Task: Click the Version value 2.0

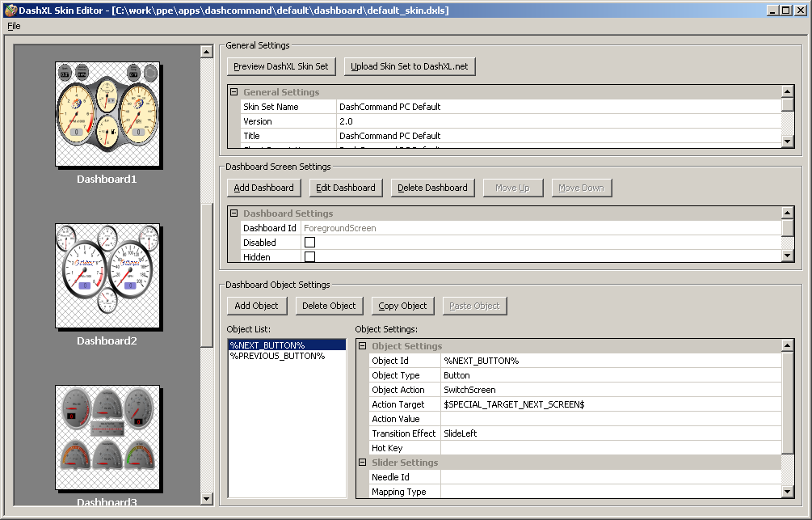Action: point(559,120)
